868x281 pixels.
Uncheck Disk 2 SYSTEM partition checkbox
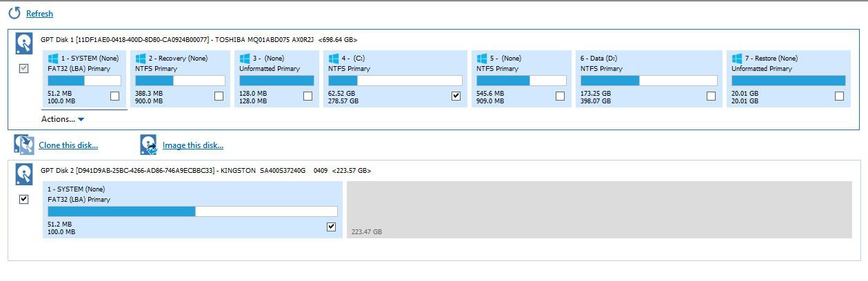[x=331, y=227]
